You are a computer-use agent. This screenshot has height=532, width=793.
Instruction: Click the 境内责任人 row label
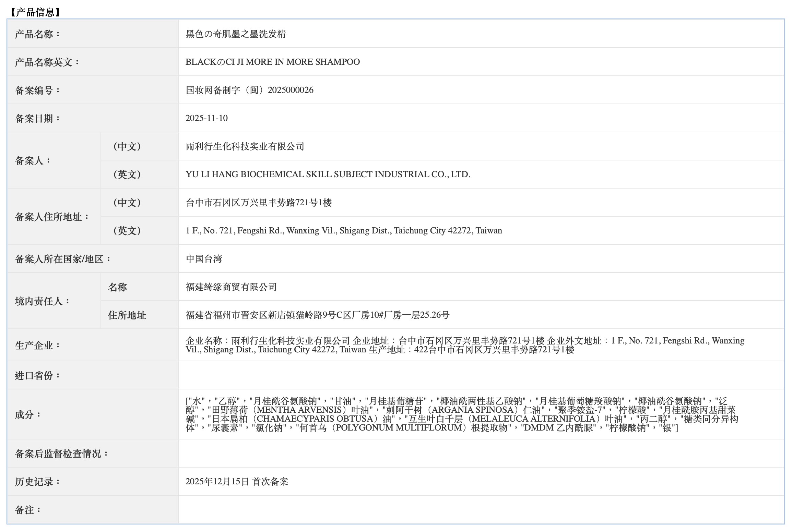(x=43, y=301)
